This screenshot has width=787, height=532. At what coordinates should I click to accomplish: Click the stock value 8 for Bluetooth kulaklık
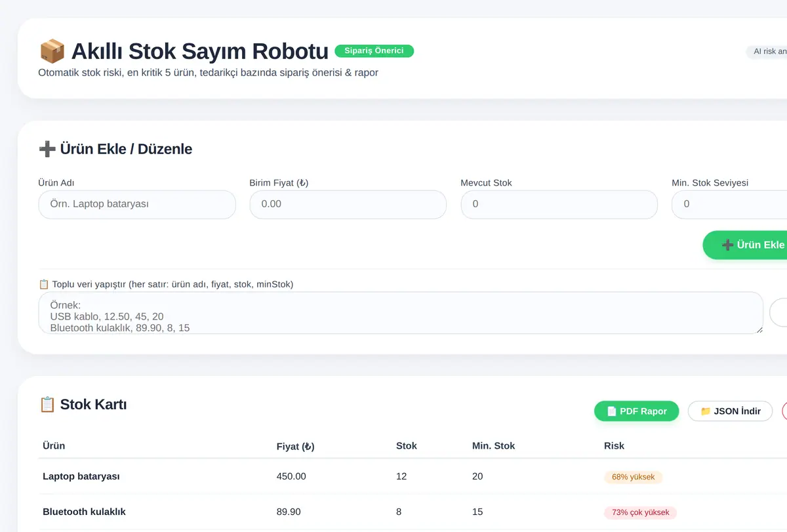tap(399, 512)
